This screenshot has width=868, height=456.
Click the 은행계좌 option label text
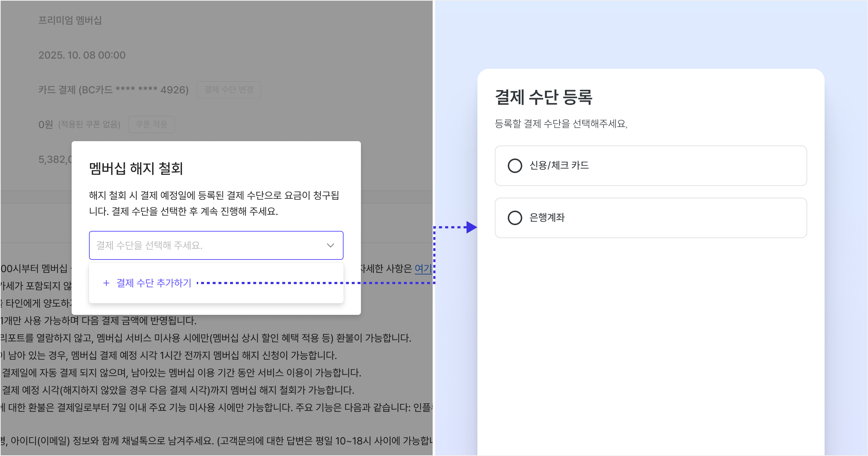click(x=547, y=218)
